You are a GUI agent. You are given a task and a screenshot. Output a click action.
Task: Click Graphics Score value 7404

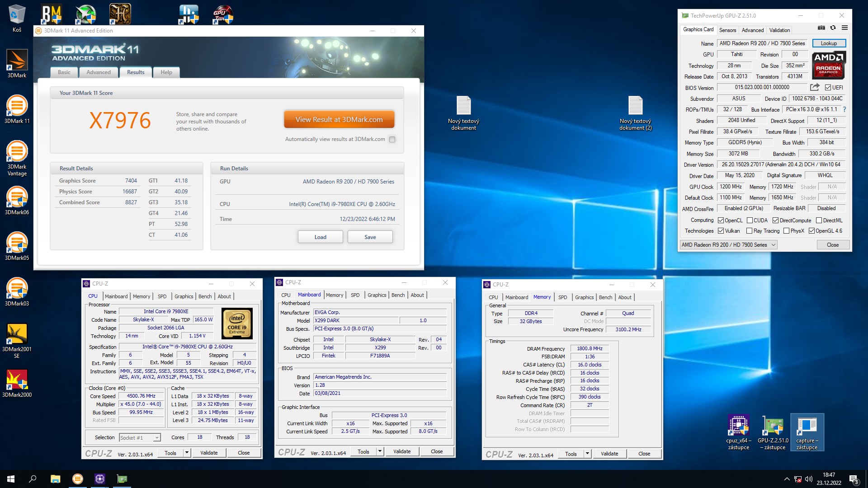coord(131,181)
